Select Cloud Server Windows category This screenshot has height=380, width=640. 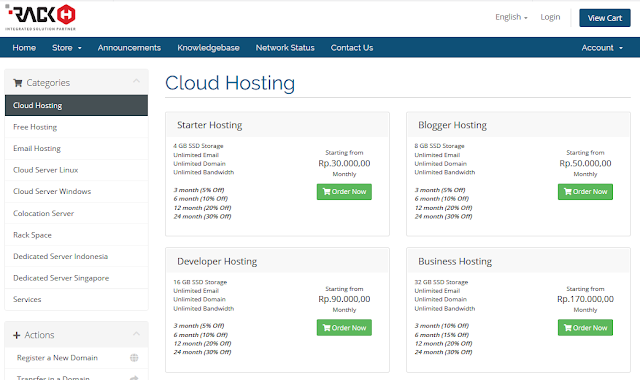coord(76,191)
